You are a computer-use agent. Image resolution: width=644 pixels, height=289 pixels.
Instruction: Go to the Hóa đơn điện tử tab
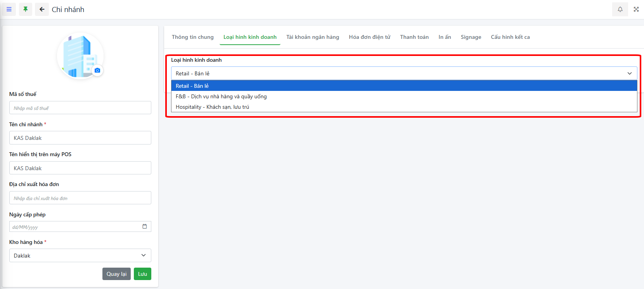click(x=369, y=37)
